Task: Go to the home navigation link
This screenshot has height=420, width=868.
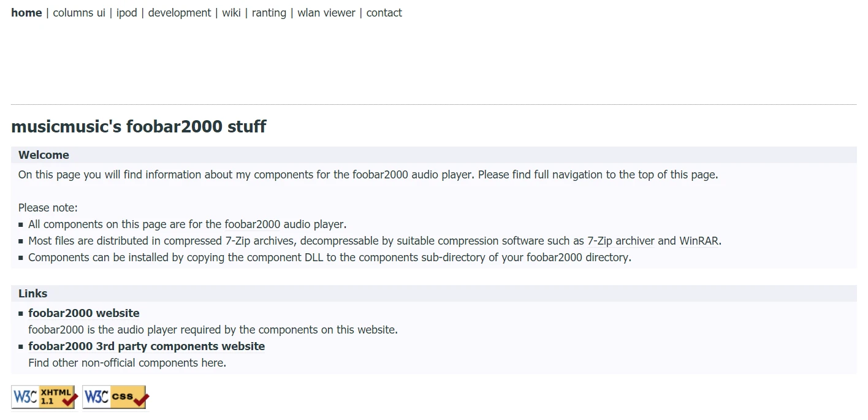Action: pyautogui.click(x=26, y=13)
